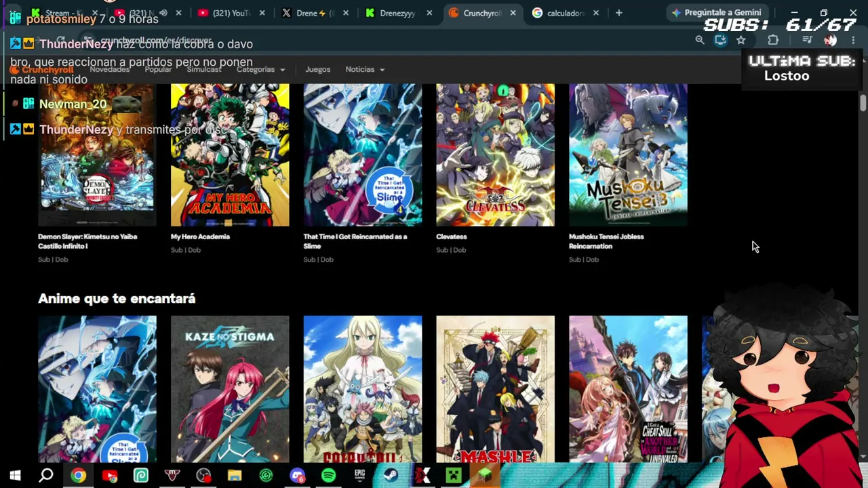
Task: Switch to the (321) YouTube tab
Action: tap(231, 13)
